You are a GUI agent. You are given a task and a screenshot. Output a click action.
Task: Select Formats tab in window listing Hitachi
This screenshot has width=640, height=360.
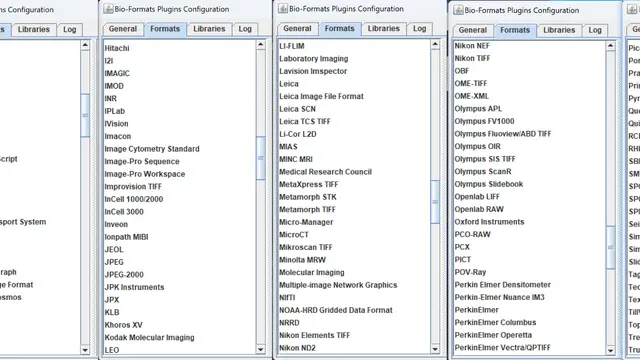165,29
